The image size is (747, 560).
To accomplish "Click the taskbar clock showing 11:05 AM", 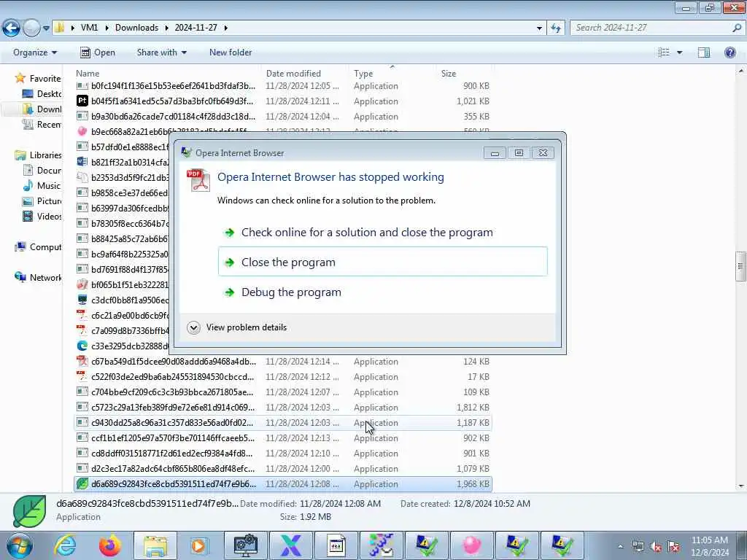I will point(709,546).
